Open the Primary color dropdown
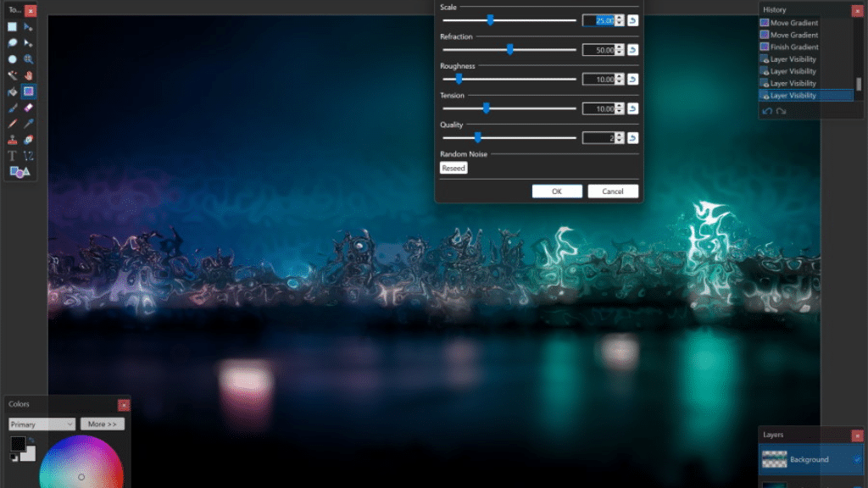Viewport: 868px width, 488px height. coord(42,424)
